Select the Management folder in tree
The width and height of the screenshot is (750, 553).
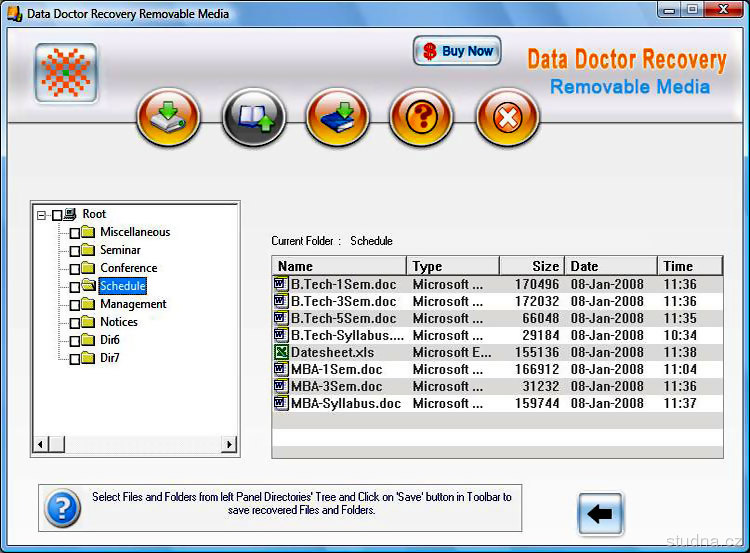(x=133, y=304)
